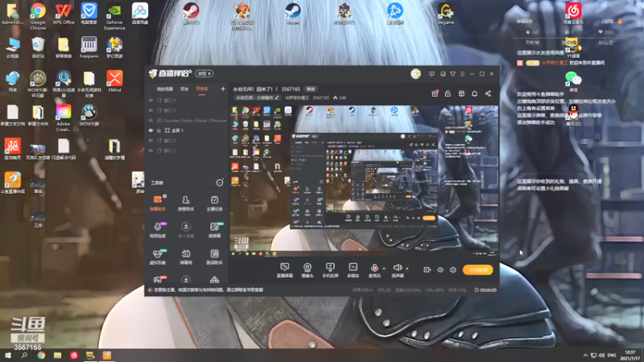The width and height of the screenshot is (644, 362).
Task: Add a new scene with the plus button
Action: pos(223,88)
